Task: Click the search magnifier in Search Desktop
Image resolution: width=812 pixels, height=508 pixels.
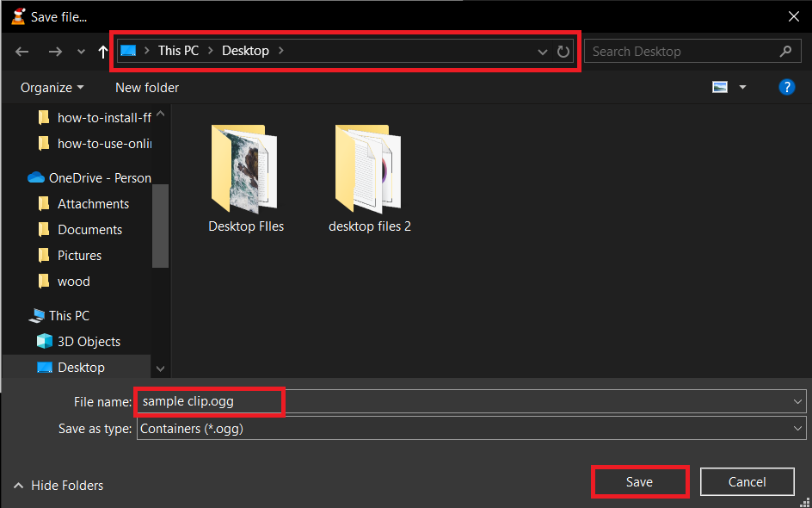Action: pos(784,51)
